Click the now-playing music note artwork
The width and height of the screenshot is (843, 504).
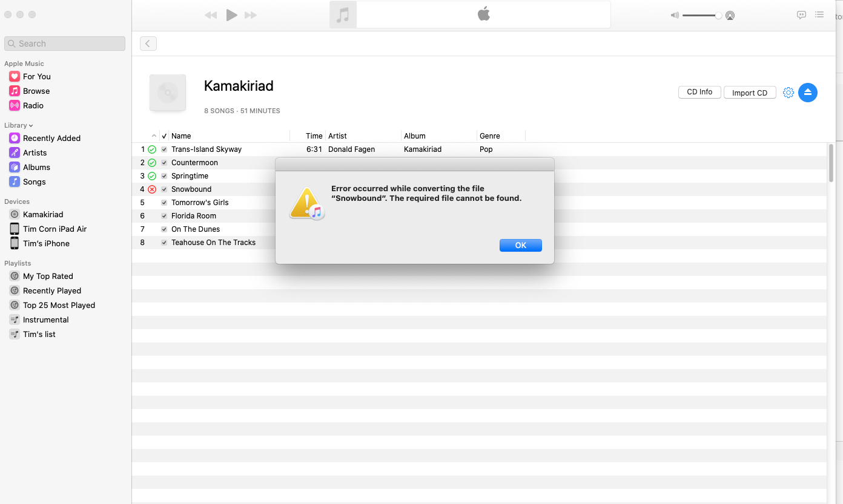pos(343,15)
